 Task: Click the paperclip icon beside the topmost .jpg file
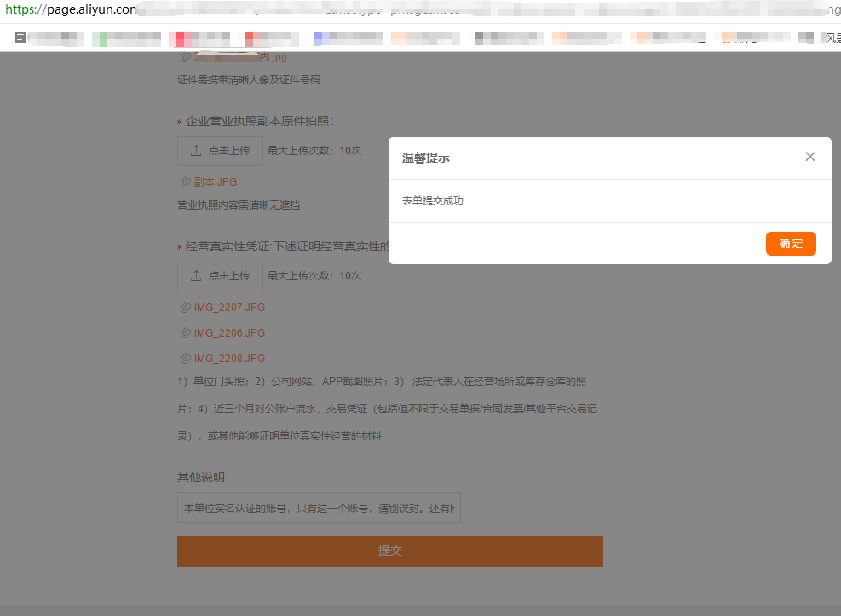[x=184, y=58]
